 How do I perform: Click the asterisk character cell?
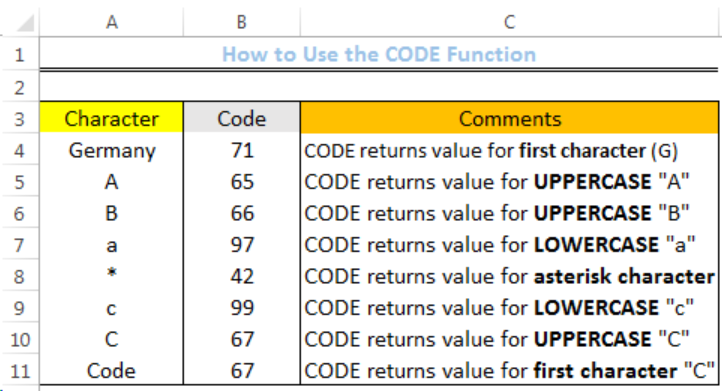click(112, 276)
